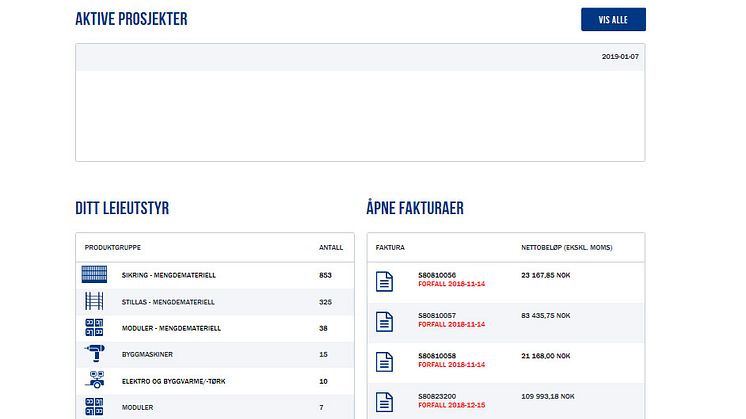
Task: Open document icon for invoice S80810058
Action: tap(384, 362)
